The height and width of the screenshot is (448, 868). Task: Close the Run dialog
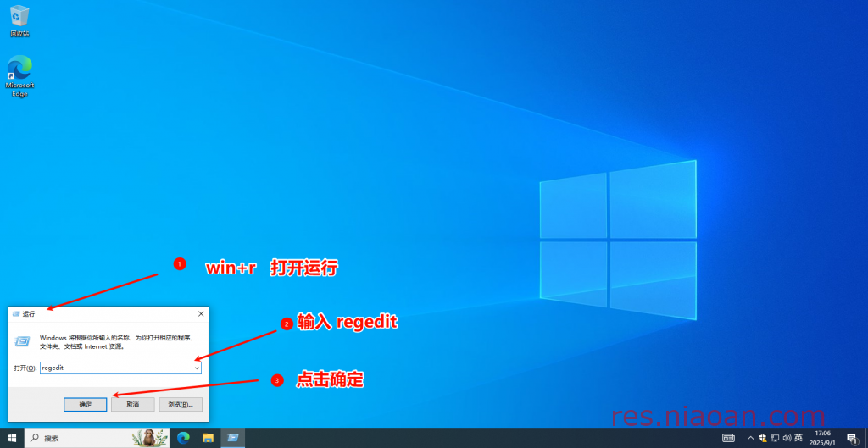click(x=201, y=313)
